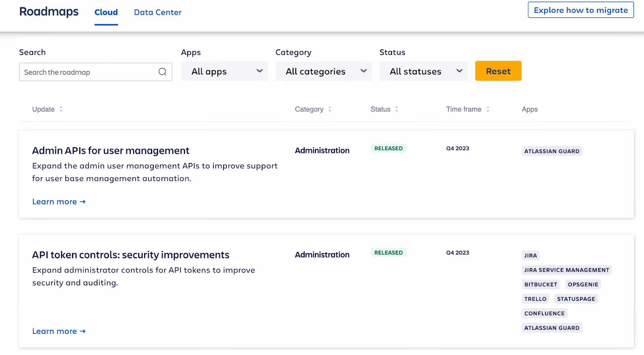Click Administration category on Admin APIs row
This screenshot has width=644, height=355.
[x=322, y=151]
